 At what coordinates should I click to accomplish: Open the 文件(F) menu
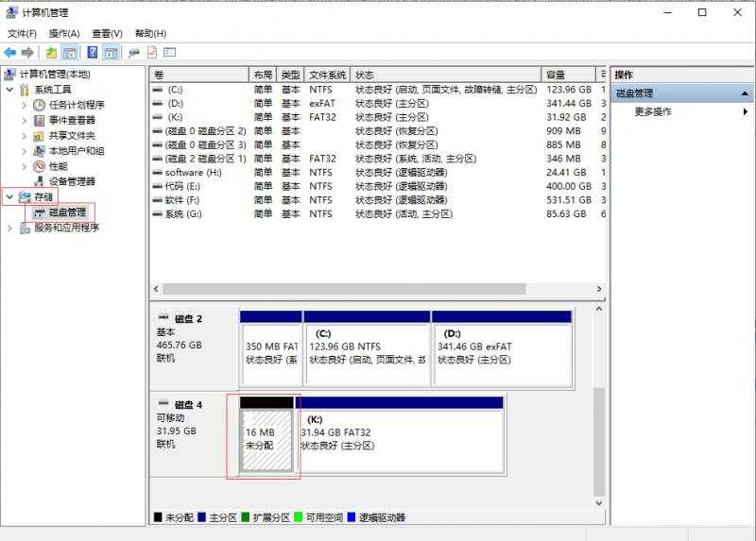[x=22, y=33]
